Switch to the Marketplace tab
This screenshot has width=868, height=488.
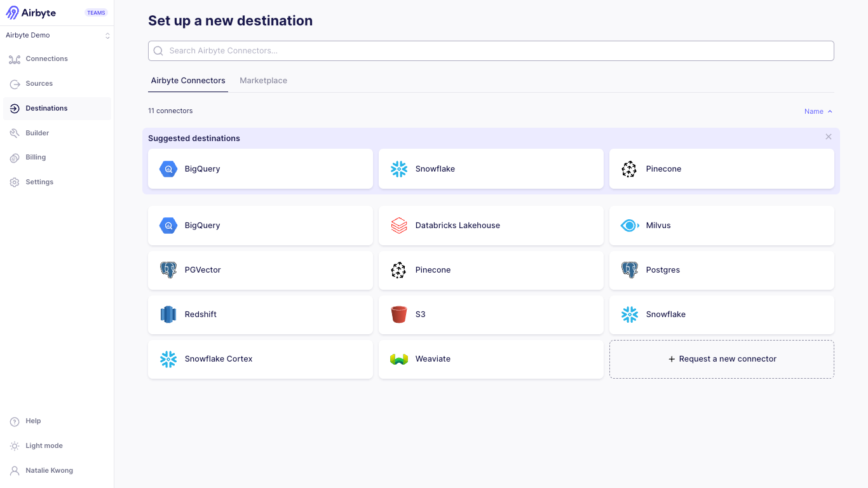click(x=263, y=81)
